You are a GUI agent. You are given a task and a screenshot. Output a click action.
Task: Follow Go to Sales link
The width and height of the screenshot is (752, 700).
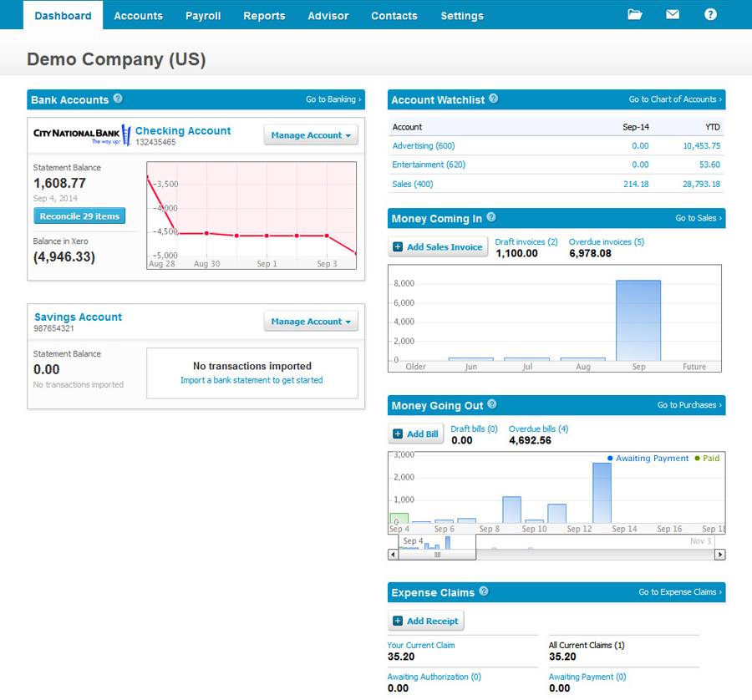coord(699,218)
